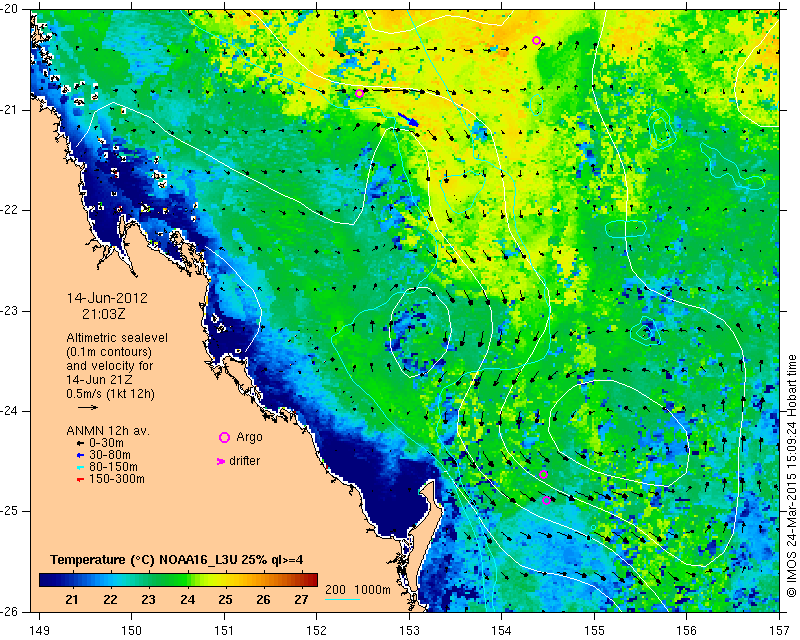Click the cyan 80-150m legend arrow

pyautogui.click(x=80, y=467)
